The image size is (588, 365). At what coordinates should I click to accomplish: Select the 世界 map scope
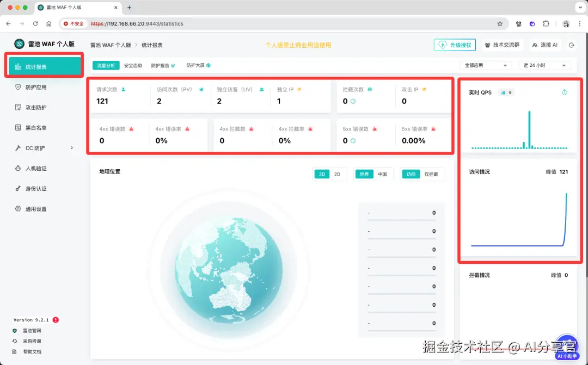point(364,174)
